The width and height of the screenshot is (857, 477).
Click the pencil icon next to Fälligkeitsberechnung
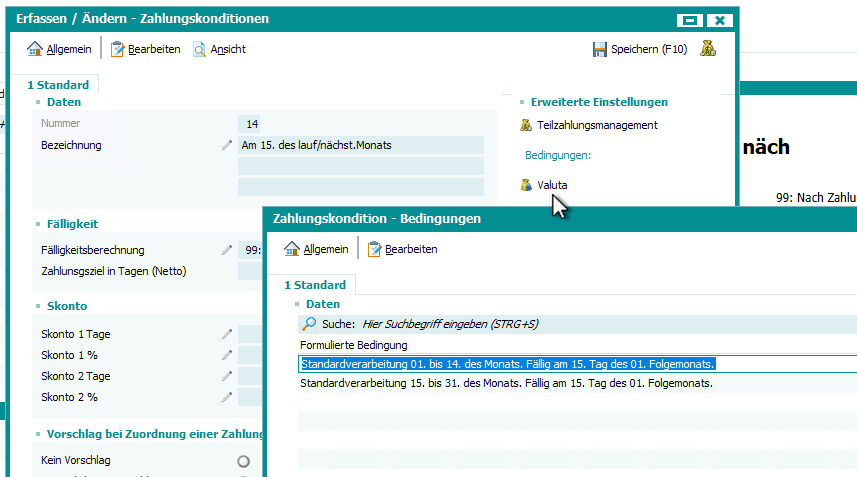pos(227,251)
